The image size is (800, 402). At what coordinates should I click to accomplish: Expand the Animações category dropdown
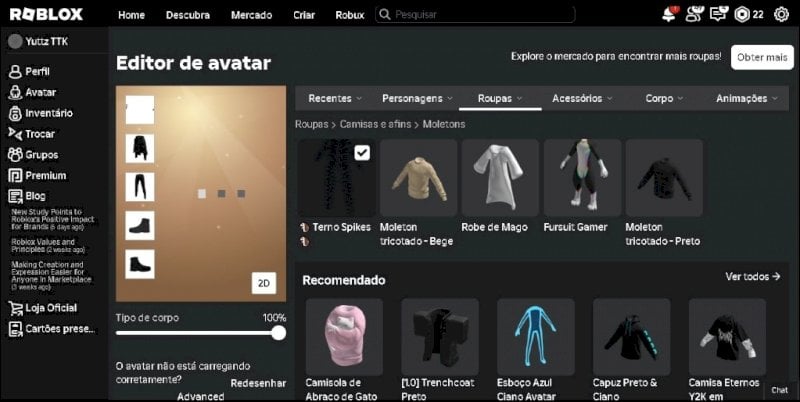[747, 98]
